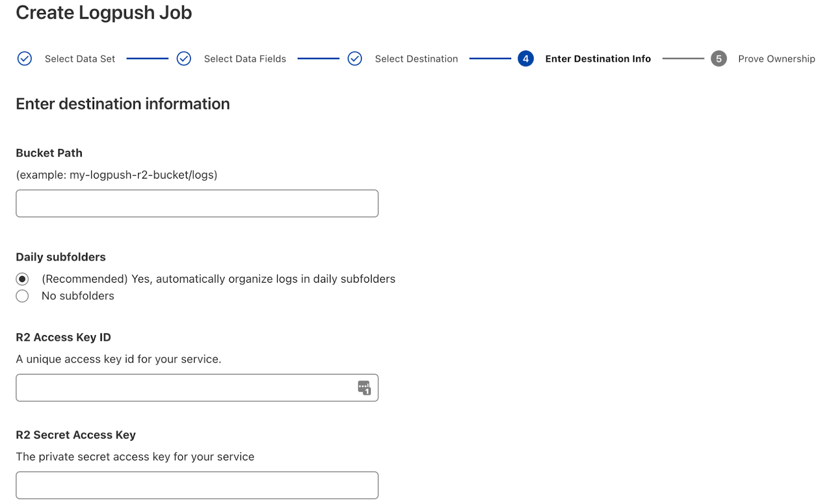Select the Enter Destination Info step label
Viewport: 833px width, 504px height.
pos(598,59)
